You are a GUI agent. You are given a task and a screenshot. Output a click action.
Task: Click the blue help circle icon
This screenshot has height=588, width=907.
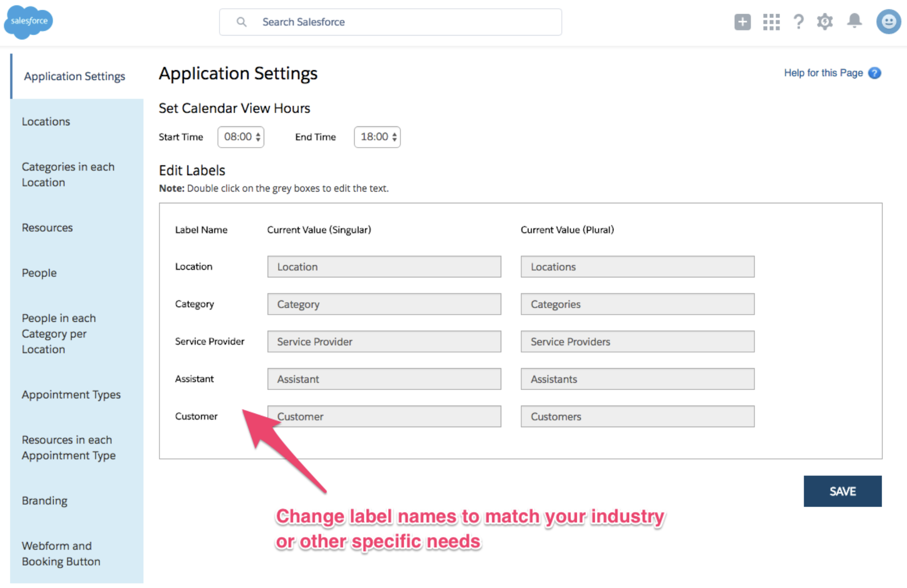875,73
